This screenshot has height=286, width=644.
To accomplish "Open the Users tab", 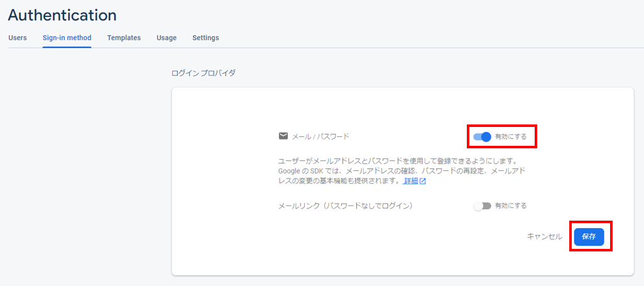I will click(x=17, y=38).
